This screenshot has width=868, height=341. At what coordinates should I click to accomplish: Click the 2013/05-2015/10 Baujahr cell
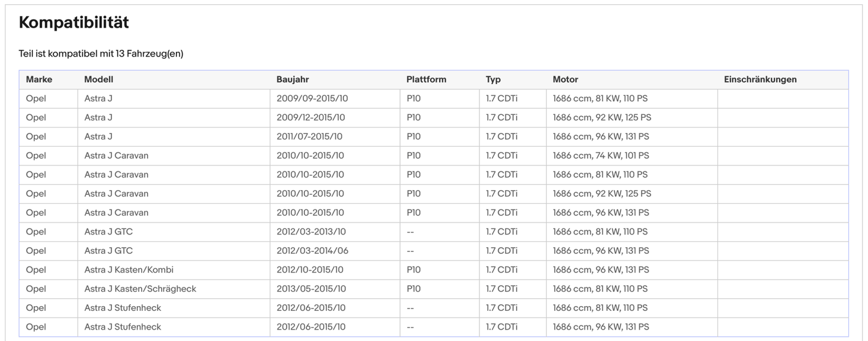(x=311, y=289)
